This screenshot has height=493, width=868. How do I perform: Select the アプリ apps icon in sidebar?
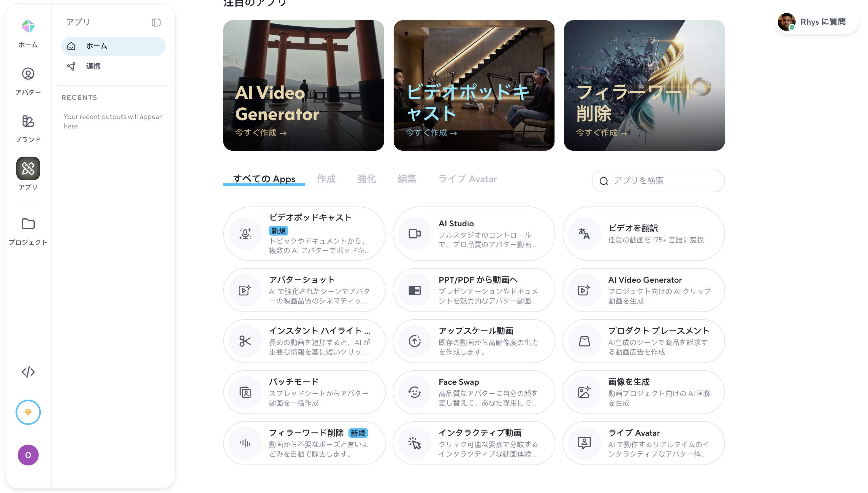click(x=28, y=168)
